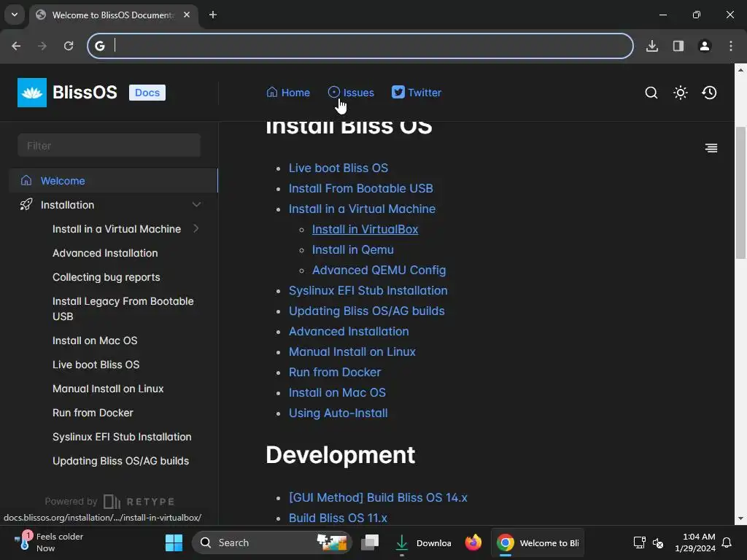Viewport: 747px width, 560px height.
Task: Open Twitter link in navigation
Action: (417, 93)
